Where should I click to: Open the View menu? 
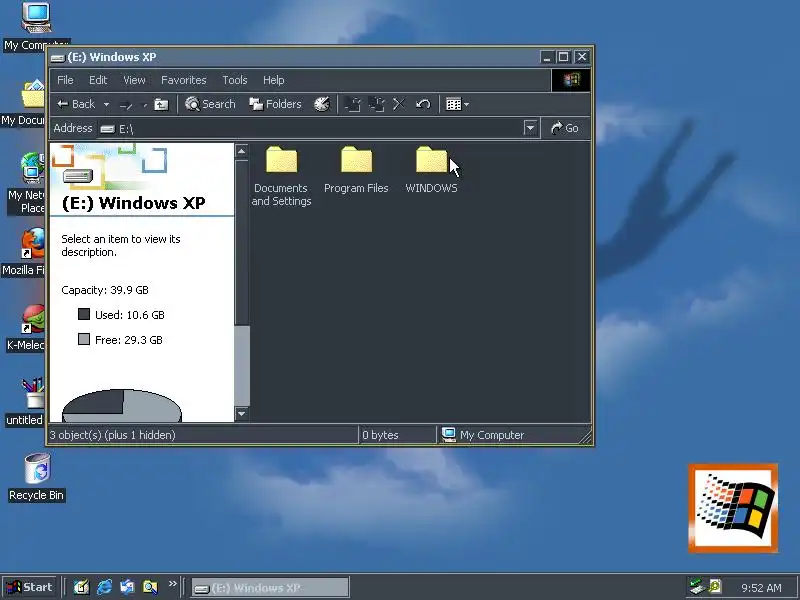[134, 80]
